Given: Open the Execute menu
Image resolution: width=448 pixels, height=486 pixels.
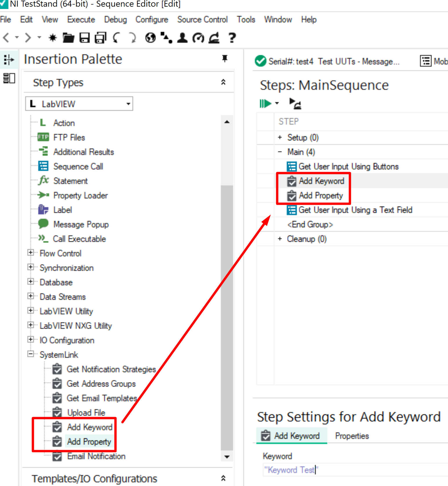Looking at the screenshot, I should pos(81,19).
